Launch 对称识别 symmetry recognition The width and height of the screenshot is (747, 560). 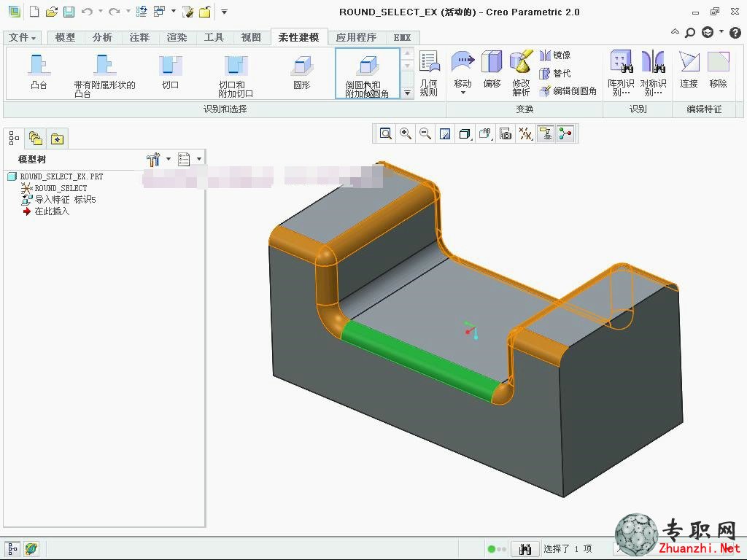point(653,74)
